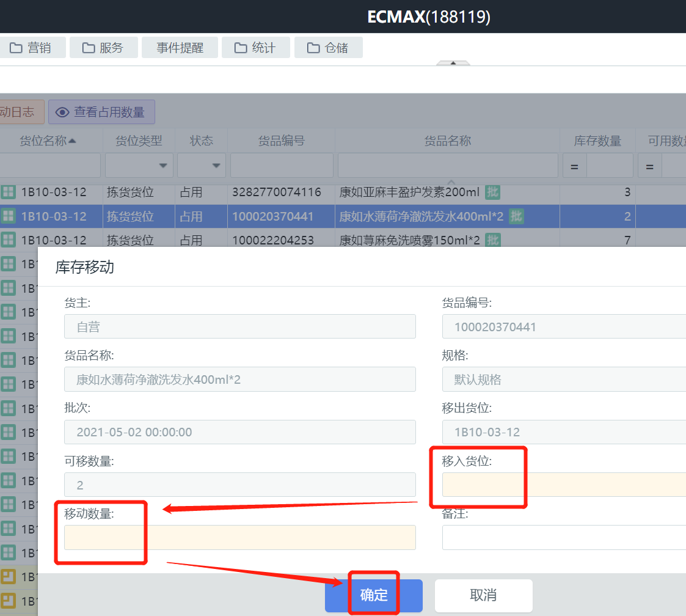The image size is (686, 616).
Task: Click 批 badge on 康如荨麻免洗喷雾150ml*2
Action: pos(492,240)
